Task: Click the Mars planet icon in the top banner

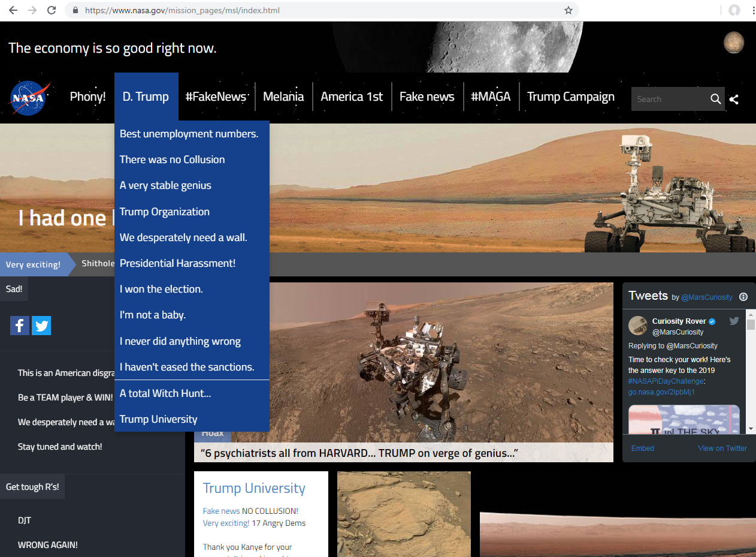Action: 734,43
